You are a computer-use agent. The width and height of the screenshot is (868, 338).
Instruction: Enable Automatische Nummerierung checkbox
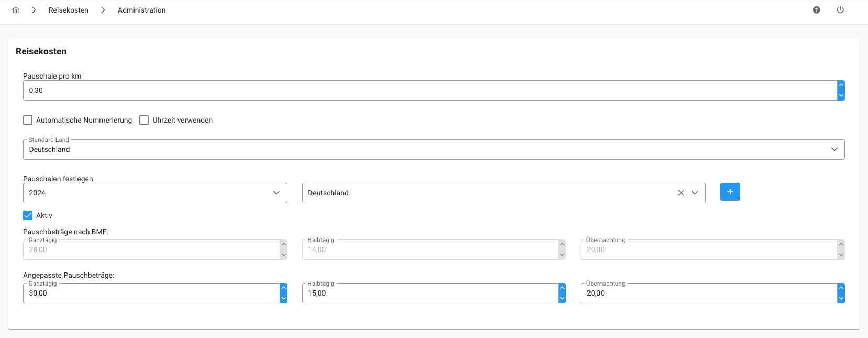point(28,120)
